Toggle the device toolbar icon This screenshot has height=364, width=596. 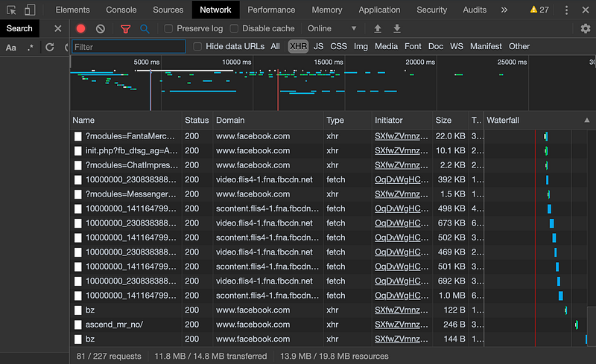click(29, 10)
